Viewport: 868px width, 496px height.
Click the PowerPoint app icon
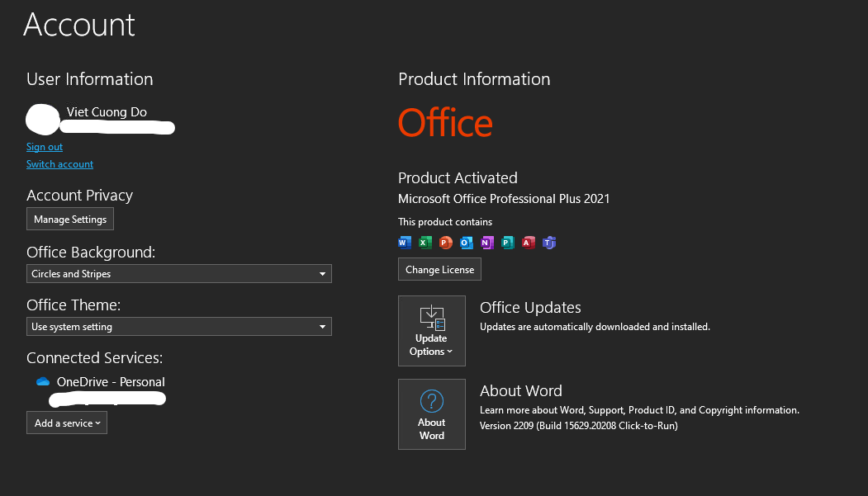pyautogui.click(x=446, y=242)
